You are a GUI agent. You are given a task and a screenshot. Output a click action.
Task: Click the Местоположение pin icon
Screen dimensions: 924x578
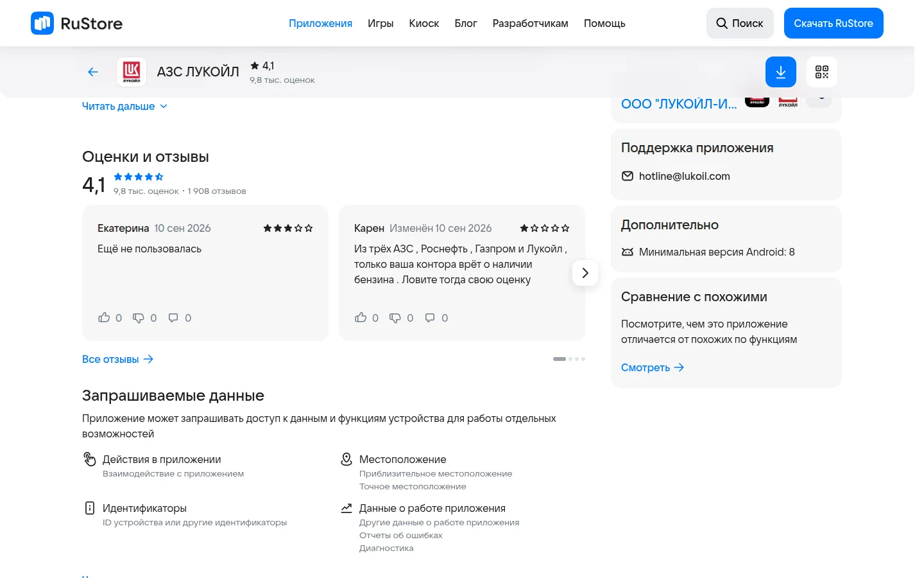[x=346, y=459]
